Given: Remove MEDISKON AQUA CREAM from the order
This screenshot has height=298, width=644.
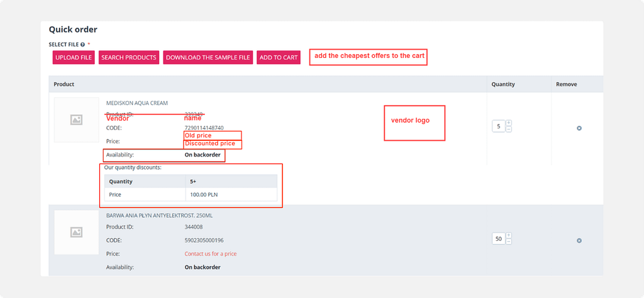Looking at the screenshot, I should [579, 128].
